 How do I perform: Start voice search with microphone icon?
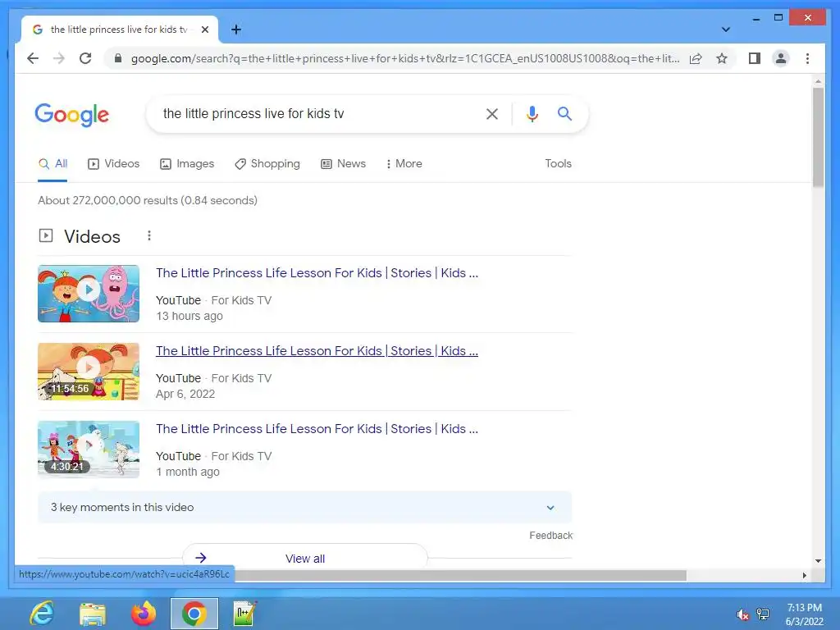click(x=532, y=113)
